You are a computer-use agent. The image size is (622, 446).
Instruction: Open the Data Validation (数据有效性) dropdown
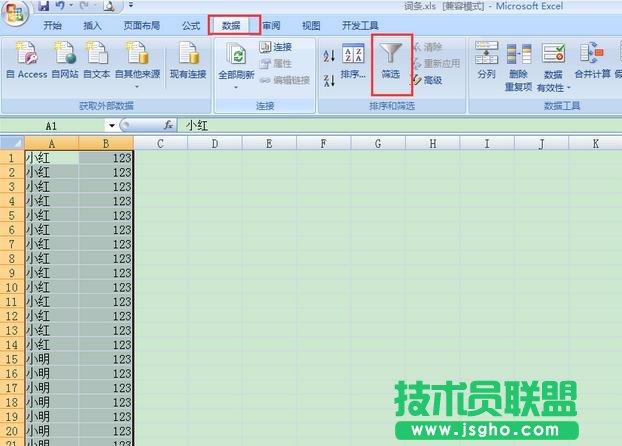coord(553,87)
